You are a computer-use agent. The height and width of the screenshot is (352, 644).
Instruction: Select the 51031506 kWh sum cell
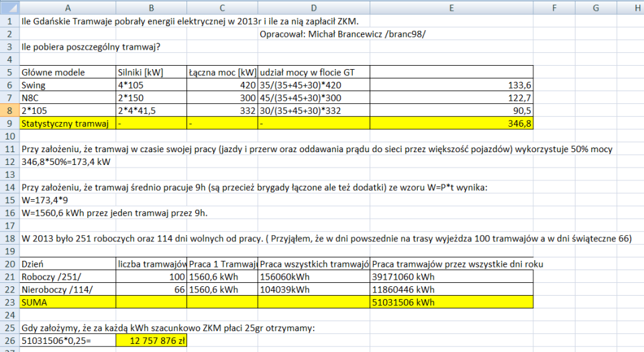click(x=451, y=302)
